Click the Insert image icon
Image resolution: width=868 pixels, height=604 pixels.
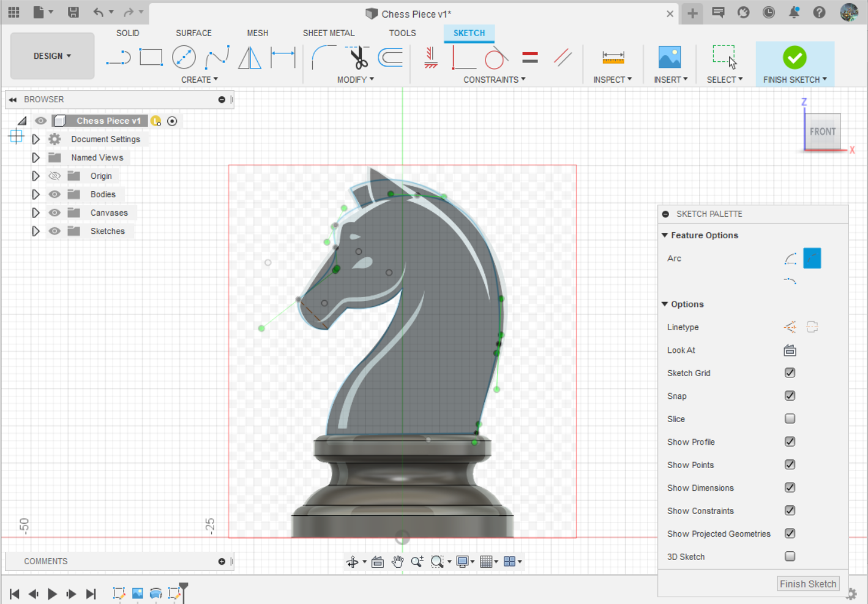click(670, 58)
